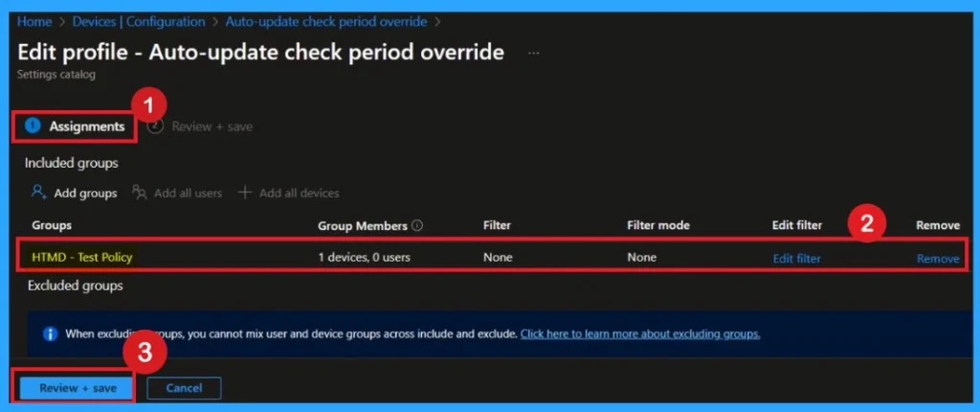Click the Filter mode value None in the row
The height and width of the screenshot is (412, 980).
coord(642,258)
